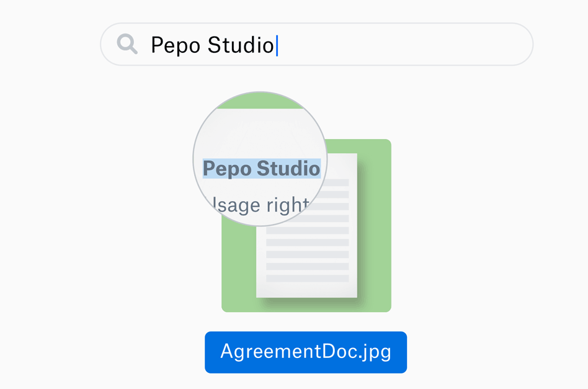Click the magnifying glass search icon
The height and width of the screenshot is (389, 588).
tap(127, 44)
